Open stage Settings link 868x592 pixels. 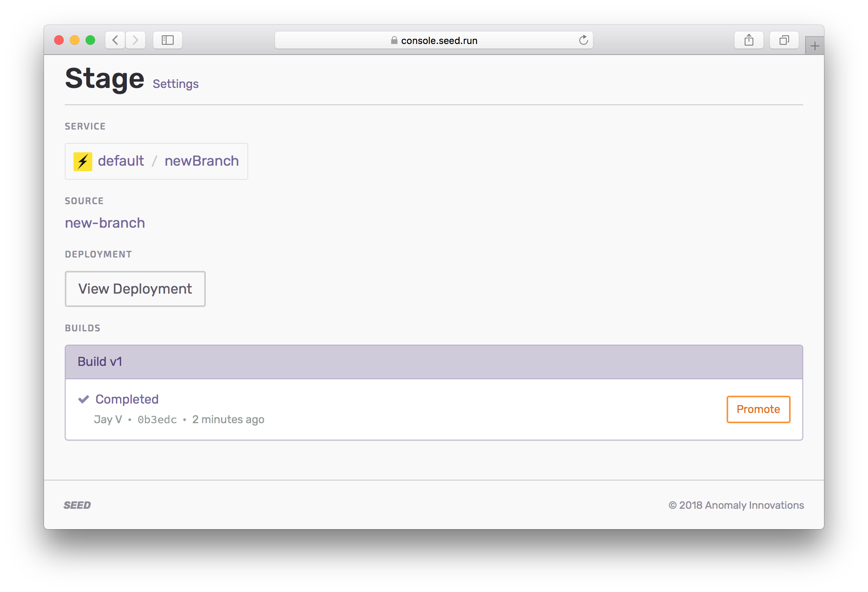tap(176, 84)
